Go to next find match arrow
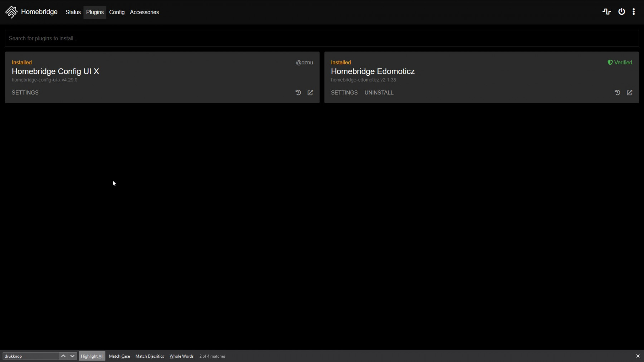 click(x=72, y=356)
